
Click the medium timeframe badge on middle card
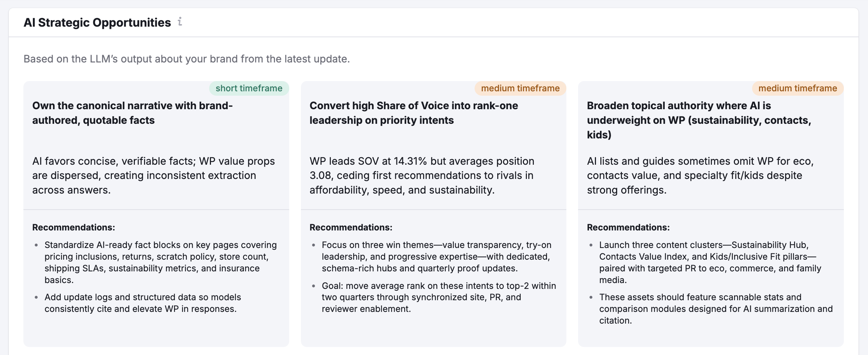click(x=520, y=88)
